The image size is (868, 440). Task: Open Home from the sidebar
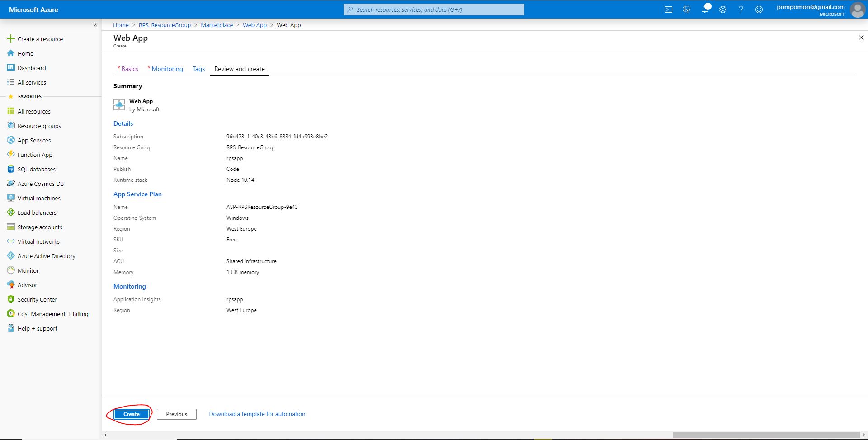pyautogui.click(x=25, y=53)
